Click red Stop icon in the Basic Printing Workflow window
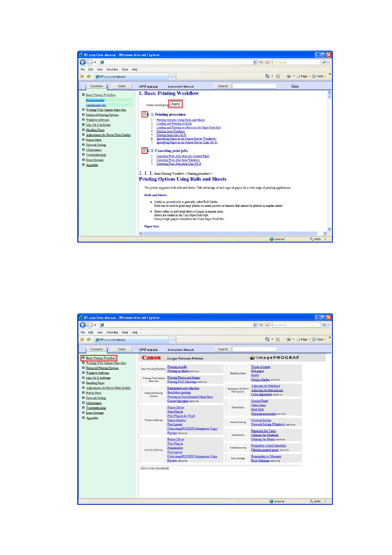The width and height of the screenshot is (392, 555). click(x=267, y=62)
